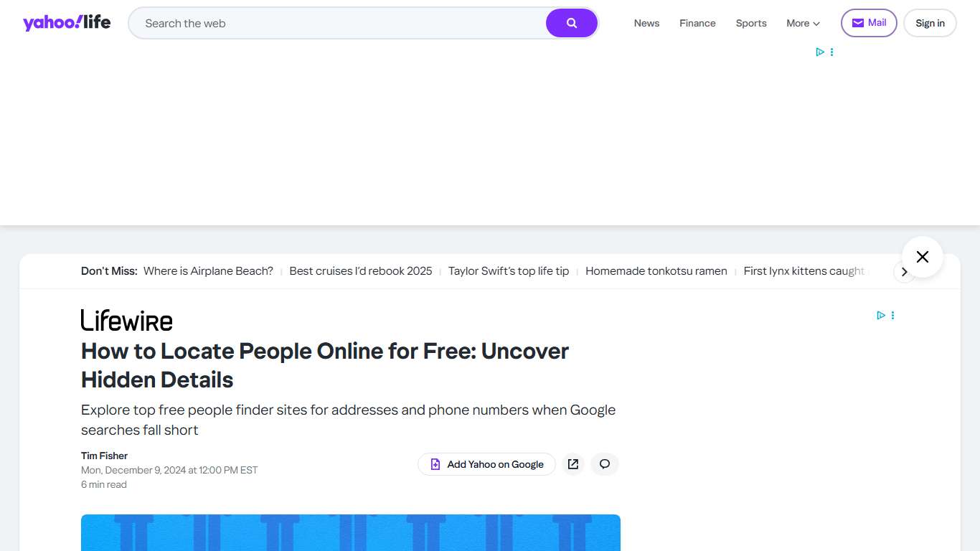Click the Yahoo Life logo
This screenshot has height=551, width=980.
coord(67,22)
